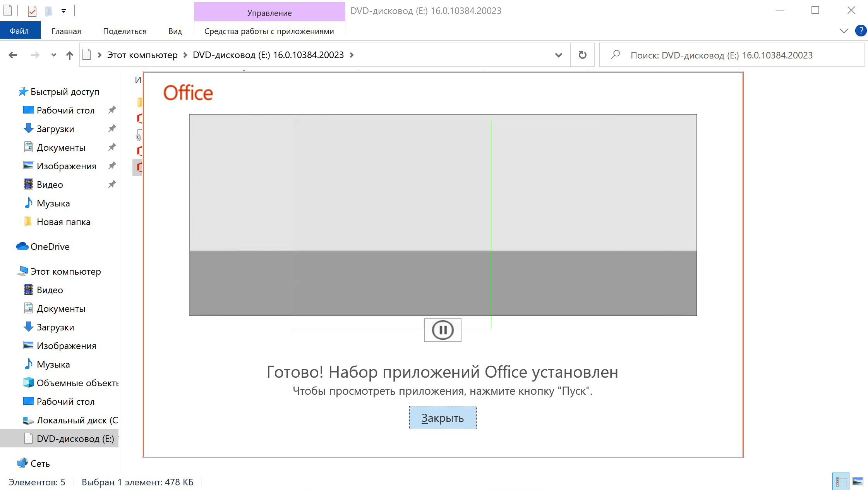Switch to the Главная ribbon tab
Viewport: 868px width, 490px height.
(66, 31)
